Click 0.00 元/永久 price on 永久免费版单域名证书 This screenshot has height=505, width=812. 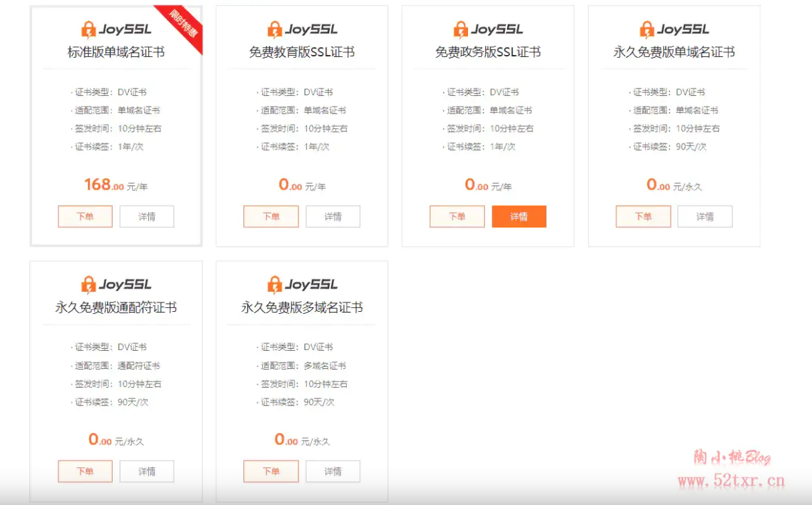coord(675,184)
